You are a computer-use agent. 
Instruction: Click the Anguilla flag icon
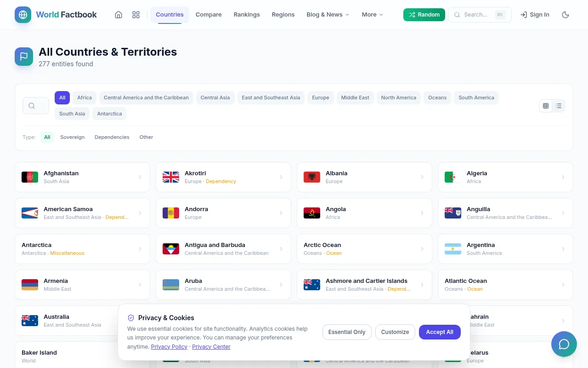tap(453, 213)
